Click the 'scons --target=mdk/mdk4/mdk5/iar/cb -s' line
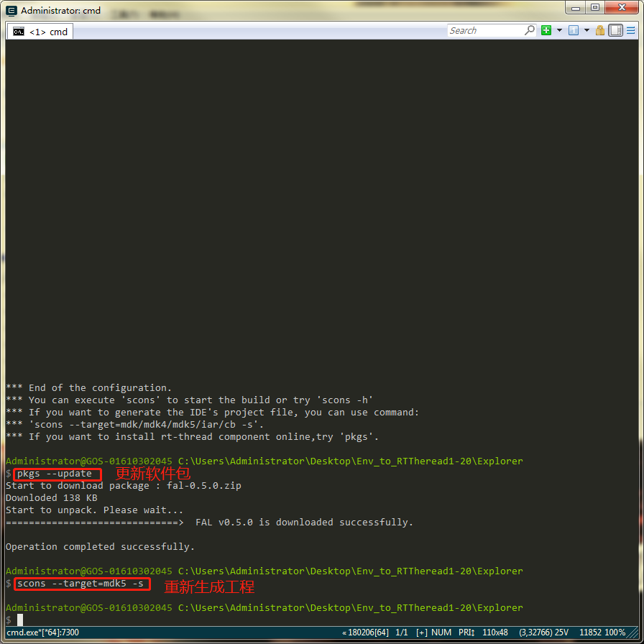Image resolution: width=644 pixels, height=644 pixels. point(134,425)
